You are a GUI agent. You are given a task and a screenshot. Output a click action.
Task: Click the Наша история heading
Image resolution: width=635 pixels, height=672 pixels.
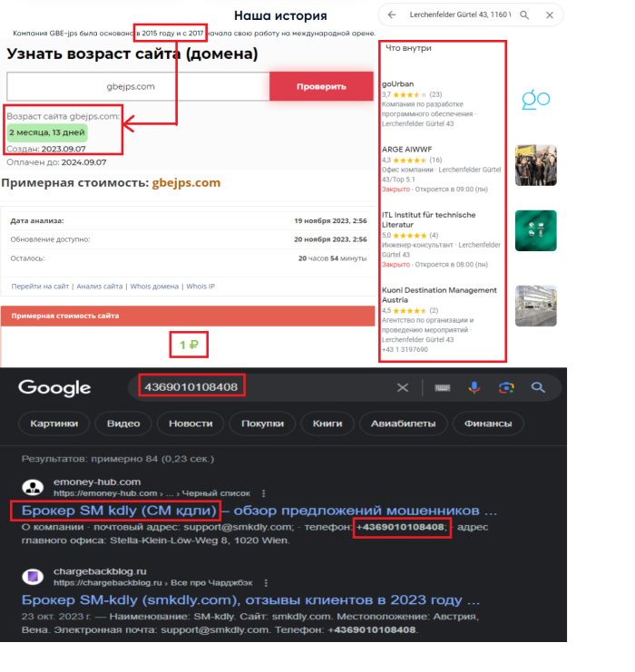pos(280,15)
